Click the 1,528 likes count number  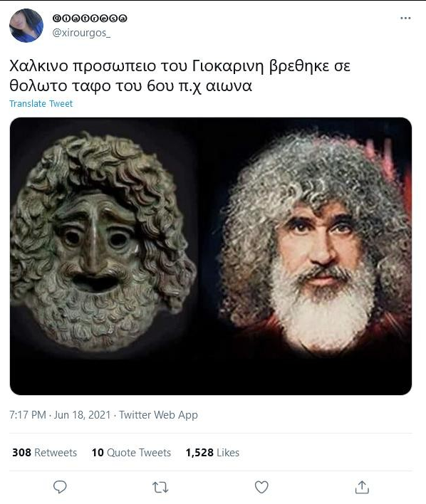click(x=199, y=453)
